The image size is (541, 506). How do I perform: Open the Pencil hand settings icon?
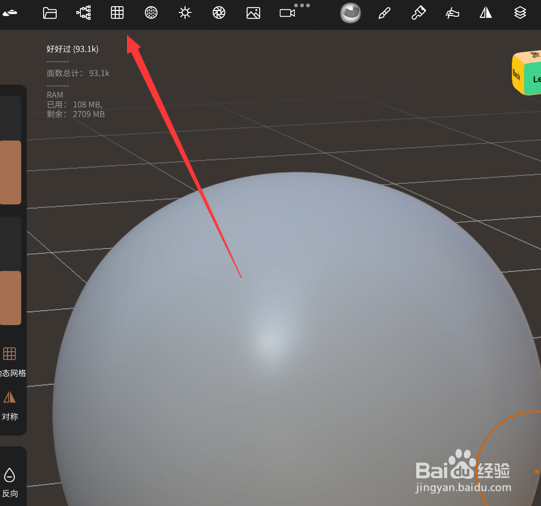[x=452, y=13]
